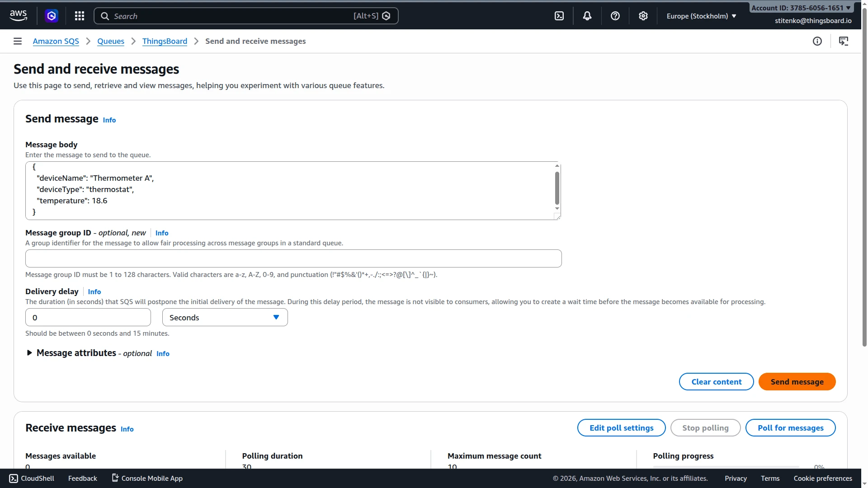Open the help question mark icon
The width and height of the screenshot is (868, 488).
pos(615,16)
